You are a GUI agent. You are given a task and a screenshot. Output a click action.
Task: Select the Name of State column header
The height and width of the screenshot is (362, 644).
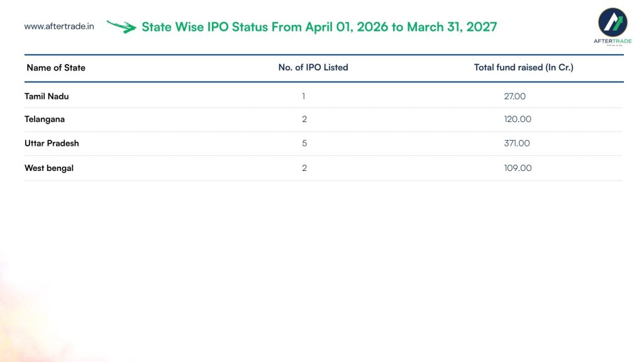click(56, 68)
